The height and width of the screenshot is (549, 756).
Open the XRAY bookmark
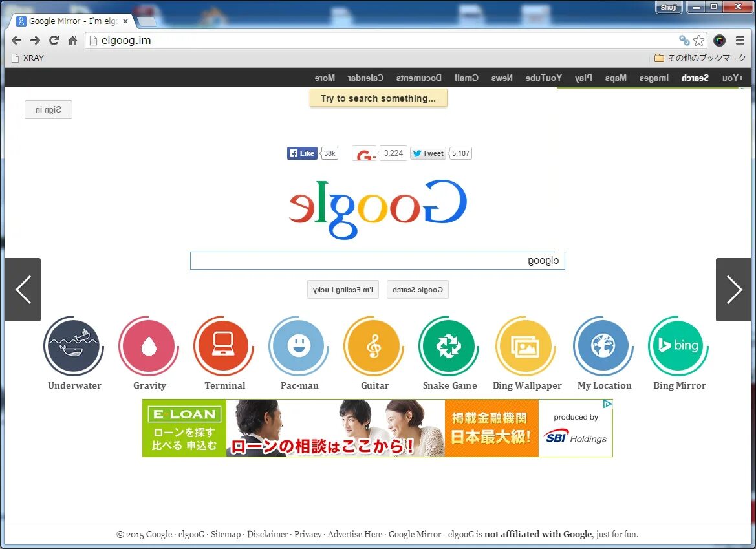(x=27, y=58)
